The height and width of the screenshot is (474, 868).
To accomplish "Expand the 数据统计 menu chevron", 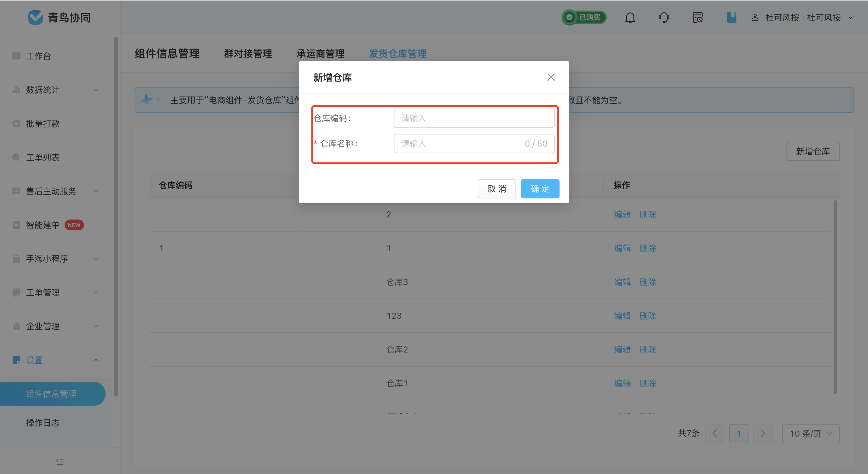I will (x=96, y=90).
